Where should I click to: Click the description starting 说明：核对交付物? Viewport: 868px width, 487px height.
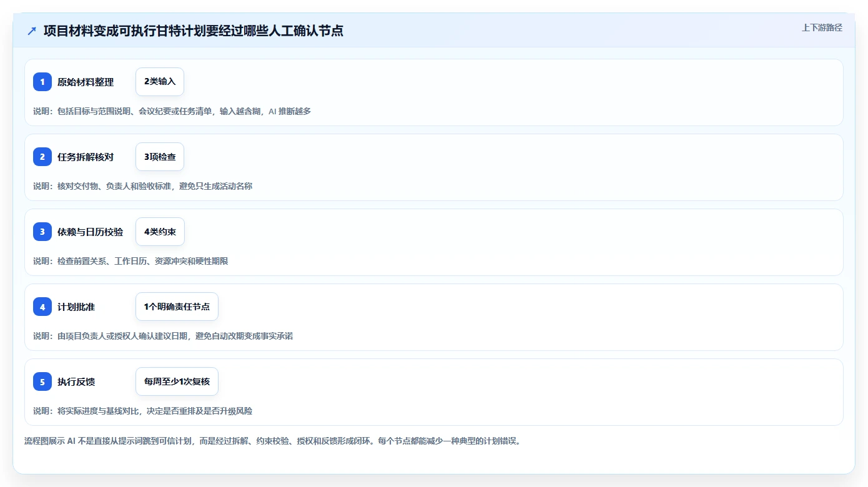click(142, 186)
